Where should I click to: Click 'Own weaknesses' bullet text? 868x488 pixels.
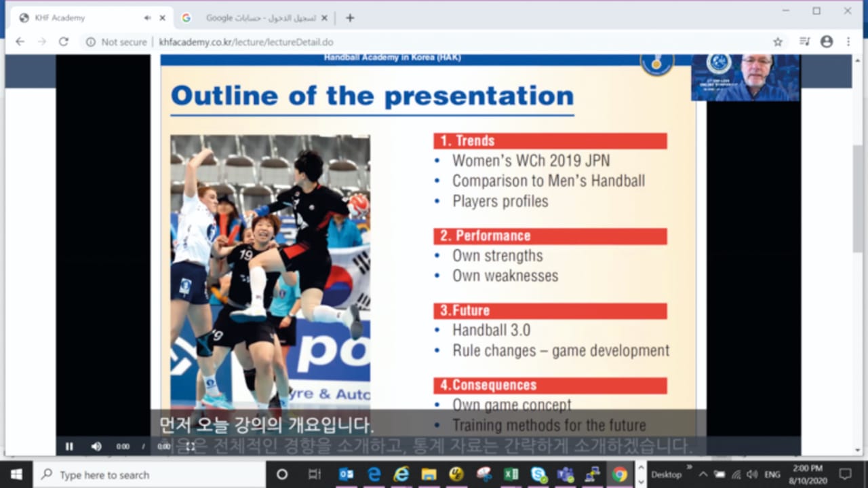pyautogui.click(x=505, y=276)
